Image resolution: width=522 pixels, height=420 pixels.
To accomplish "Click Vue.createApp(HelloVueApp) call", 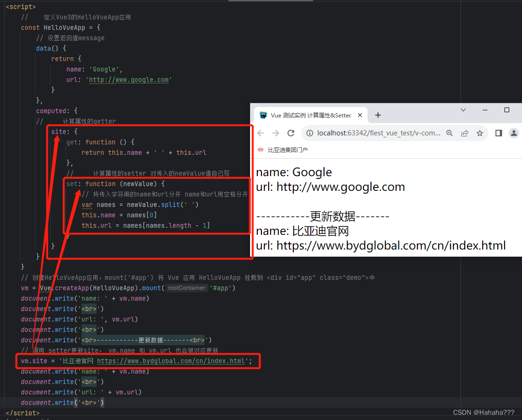I will point(88,288).
